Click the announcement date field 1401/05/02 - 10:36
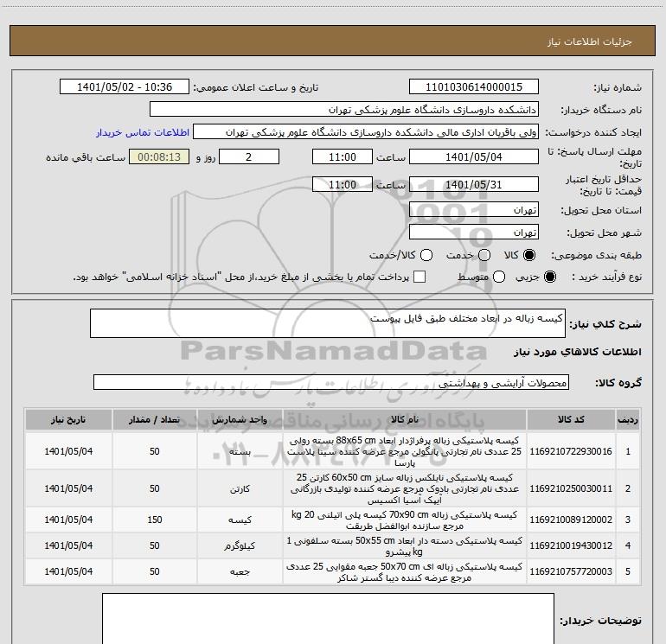The image size is (666, 644). pyautogui.click(x=125, y=87)
